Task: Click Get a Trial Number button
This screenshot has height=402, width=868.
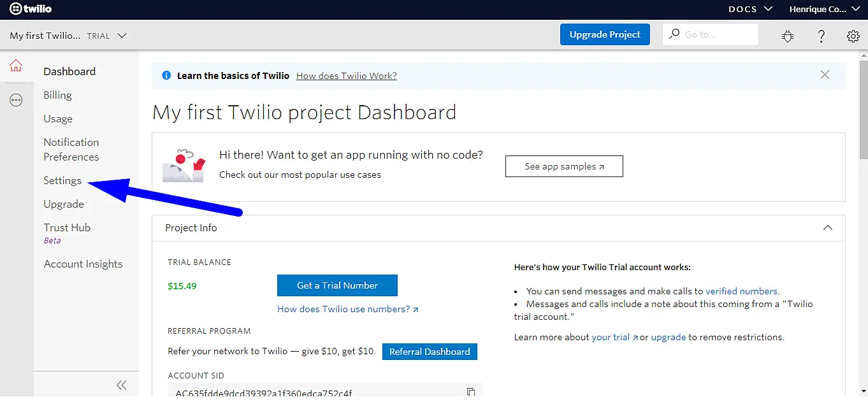Action: pyautogui.click(x=337, y=285)
